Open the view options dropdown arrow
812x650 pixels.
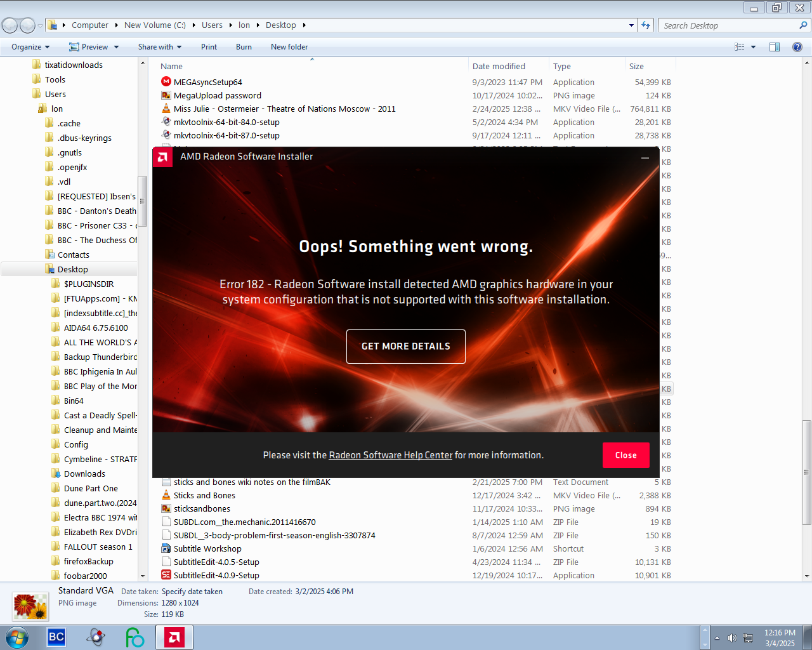[754, 47]
